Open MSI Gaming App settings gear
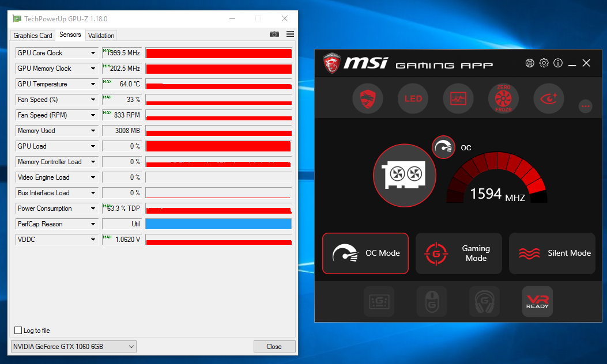Viewport: 607px width, 364px height. (x=544, y=63)
